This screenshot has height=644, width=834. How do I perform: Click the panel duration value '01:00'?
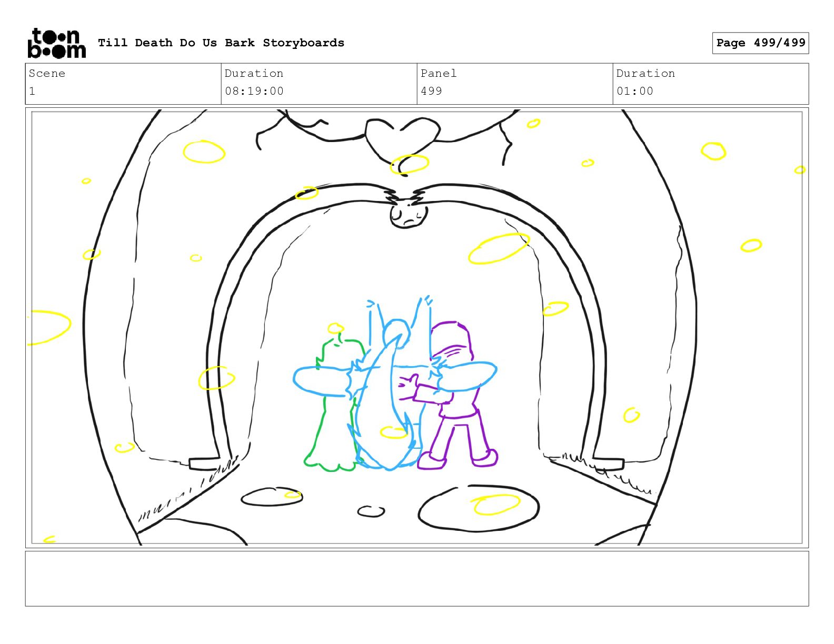click(635, 91)
